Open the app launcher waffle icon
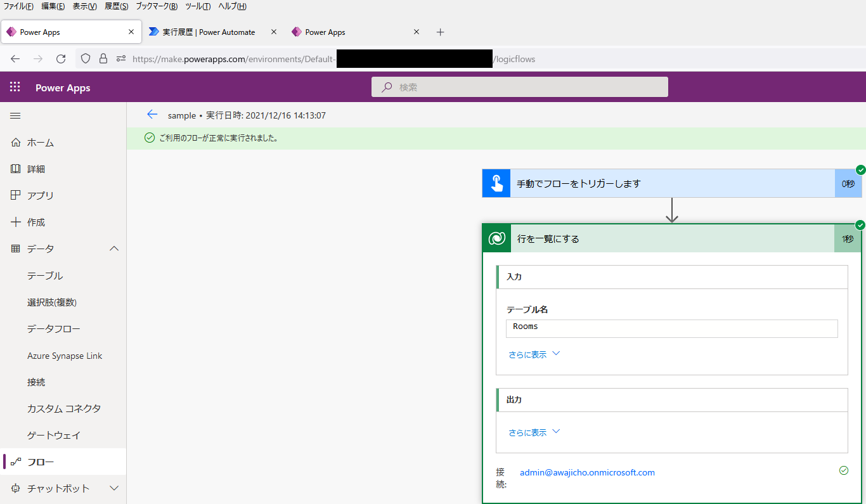Screen dimensions: 866x504 15,87
